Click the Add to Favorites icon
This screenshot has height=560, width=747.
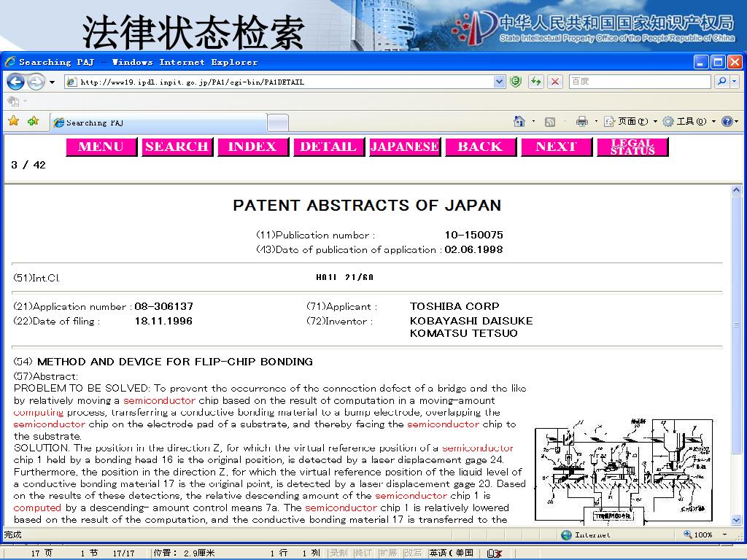pos(34,121)
